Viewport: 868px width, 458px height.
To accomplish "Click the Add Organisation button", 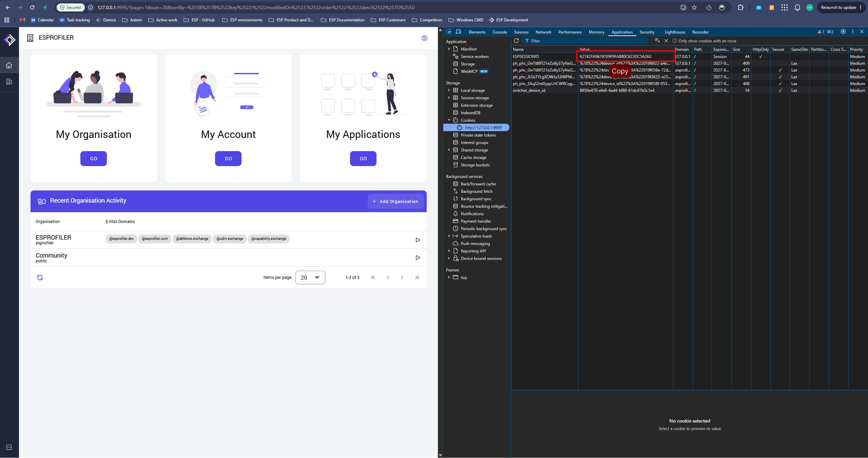I will click(395, 201).
